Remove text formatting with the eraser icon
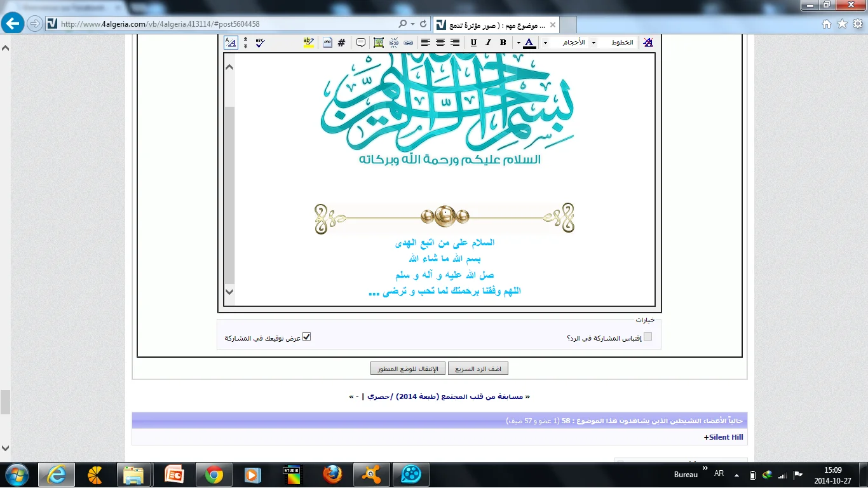 (x=648, y=43)
